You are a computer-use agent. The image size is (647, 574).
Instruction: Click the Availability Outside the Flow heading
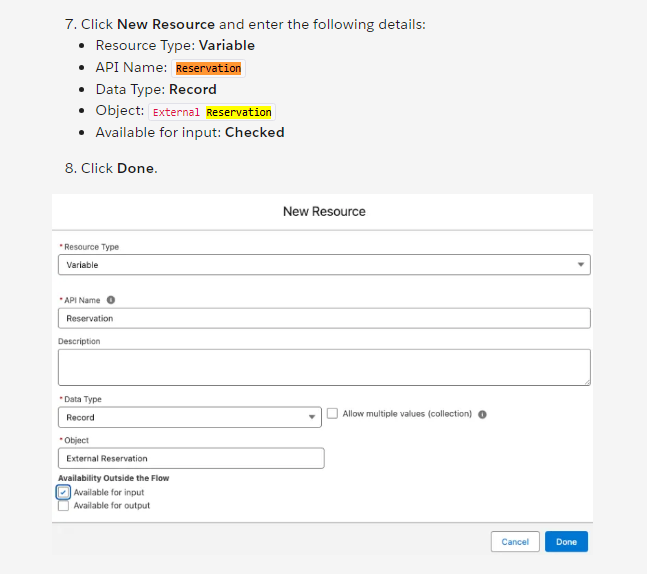tap(113, 478)
